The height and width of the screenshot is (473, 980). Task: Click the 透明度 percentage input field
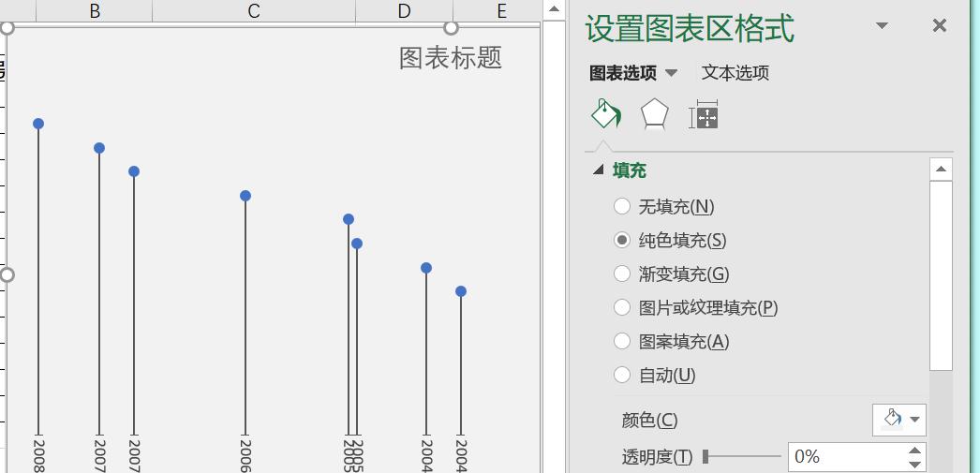tap(846, 457)
